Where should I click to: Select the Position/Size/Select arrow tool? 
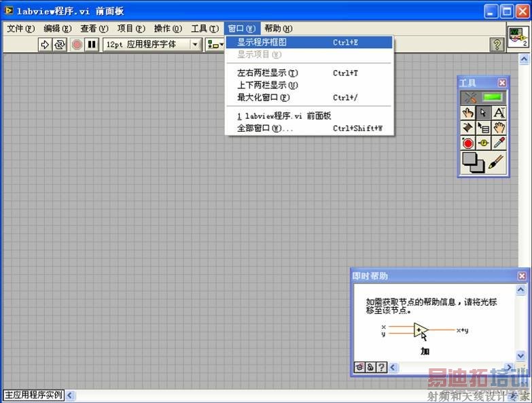[x=483, y=113]
